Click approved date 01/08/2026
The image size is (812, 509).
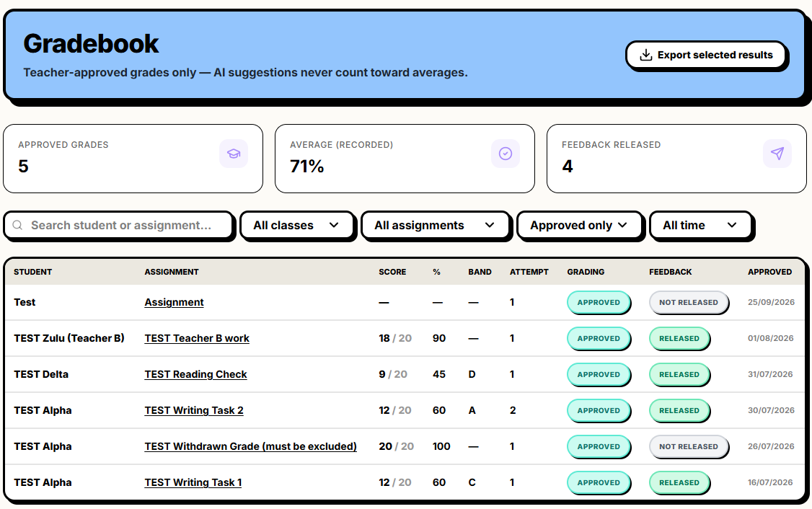(771, 338)
